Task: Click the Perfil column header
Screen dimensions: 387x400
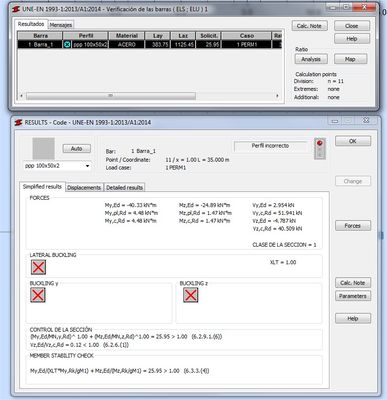Action: [86, 36]
